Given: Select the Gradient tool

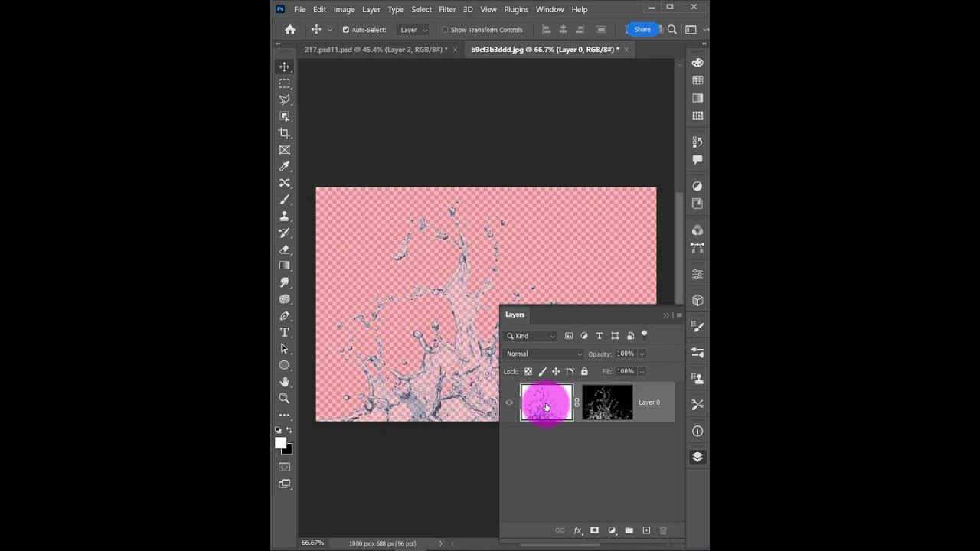Looking at the screenshot, I should [x=285, y=266].
